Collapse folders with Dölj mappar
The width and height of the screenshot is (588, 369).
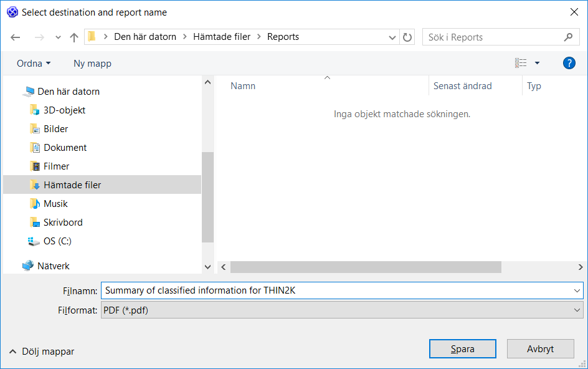(42, 352)
